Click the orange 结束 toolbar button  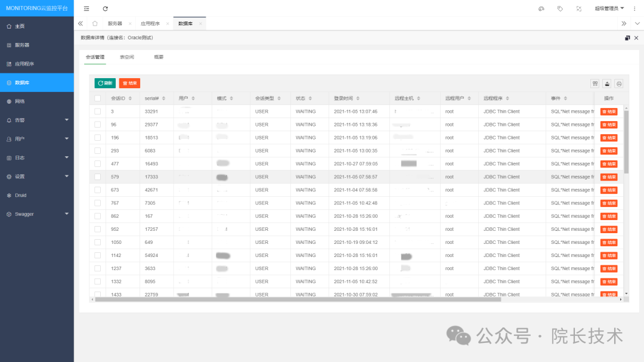coord(129,83)
